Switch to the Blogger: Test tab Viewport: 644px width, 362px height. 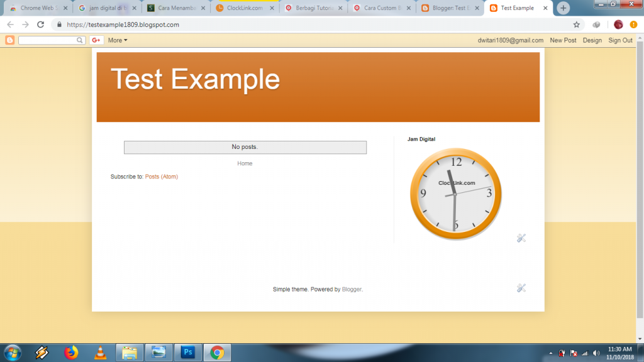pos(450,8)
